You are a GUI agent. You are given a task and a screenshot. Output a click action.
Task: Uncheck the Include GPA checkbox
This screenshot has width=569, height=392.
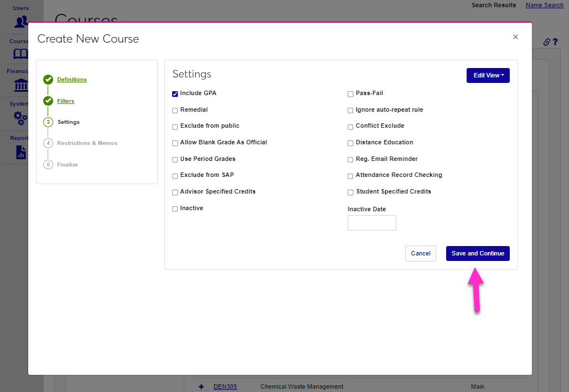pyautogui.click(x=175, y=94)
